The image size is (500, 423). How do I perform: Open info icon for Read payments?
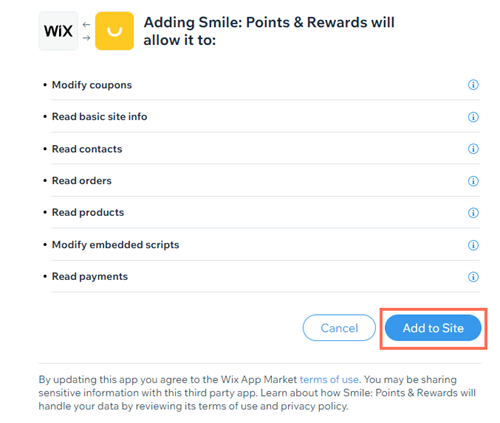coord(473,277)
